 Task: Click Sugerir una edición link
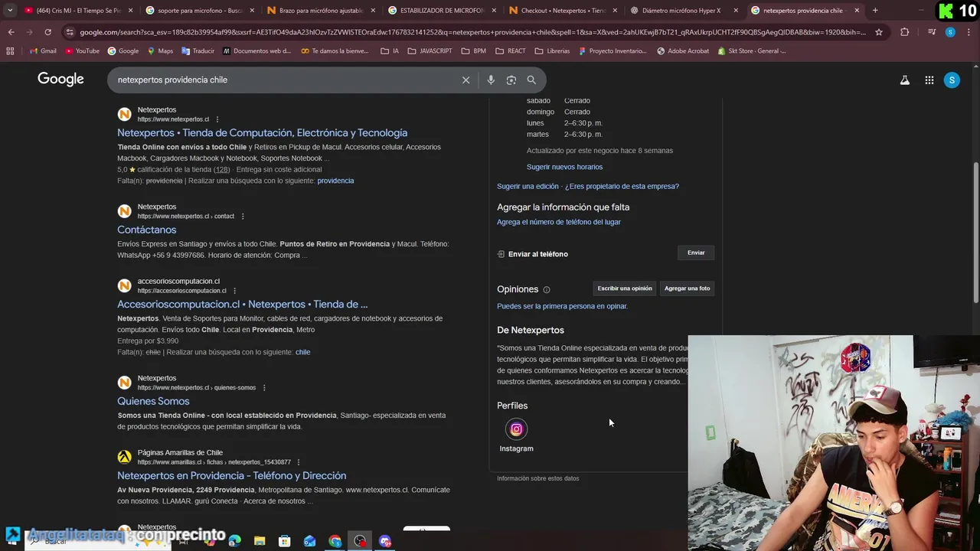pos(528,186)
